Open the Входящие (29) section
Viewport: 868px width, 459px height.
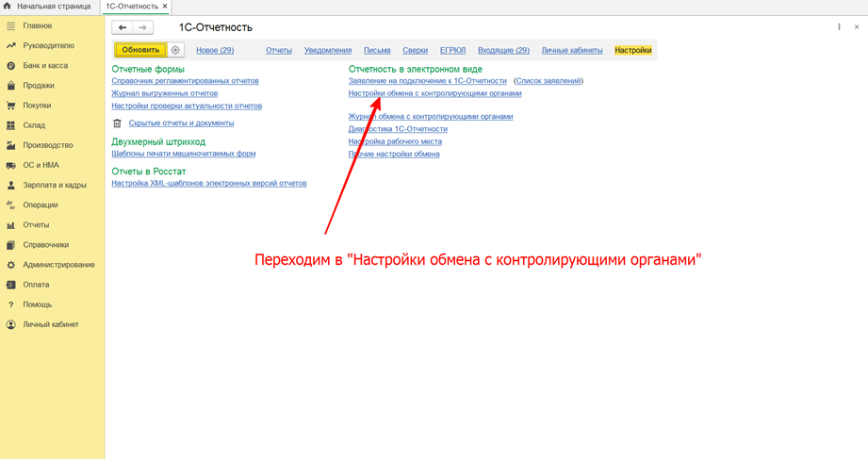504,50
